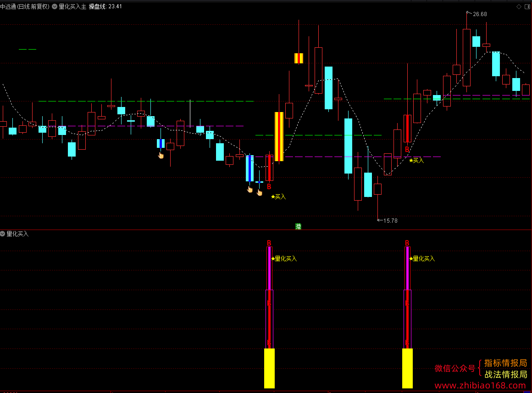Click the right ★买入 signal label on the price chart
This screenshot has width=532, height=393.
[416, 160]
